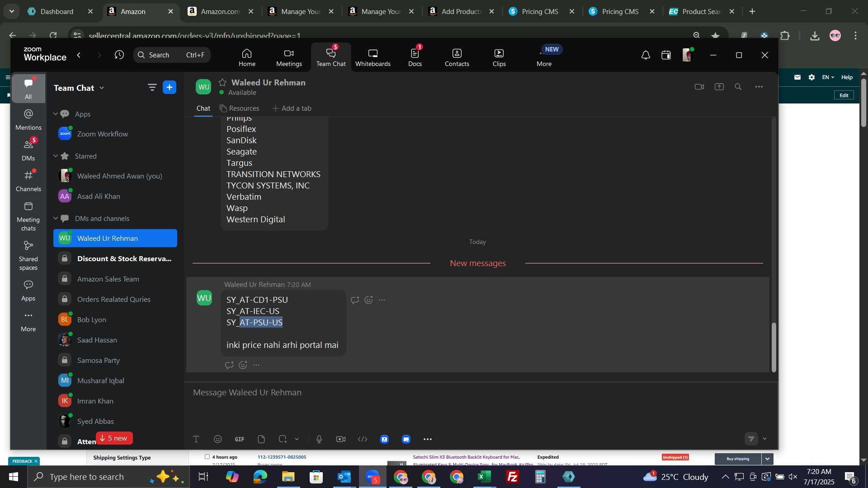
Task: Open composer more options ellipsis
Action: (428, 439)
